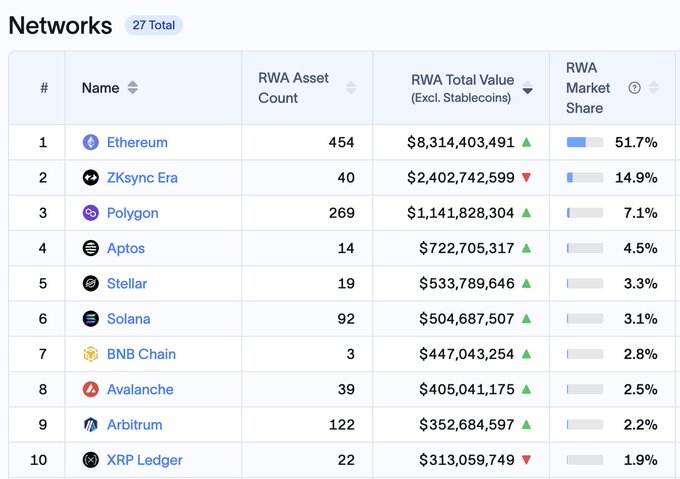Image resolution: width=680 pixels, height=479 pixels.
Task: Click Ethereum's 51.7% market share bar
Action: (584, 142)
